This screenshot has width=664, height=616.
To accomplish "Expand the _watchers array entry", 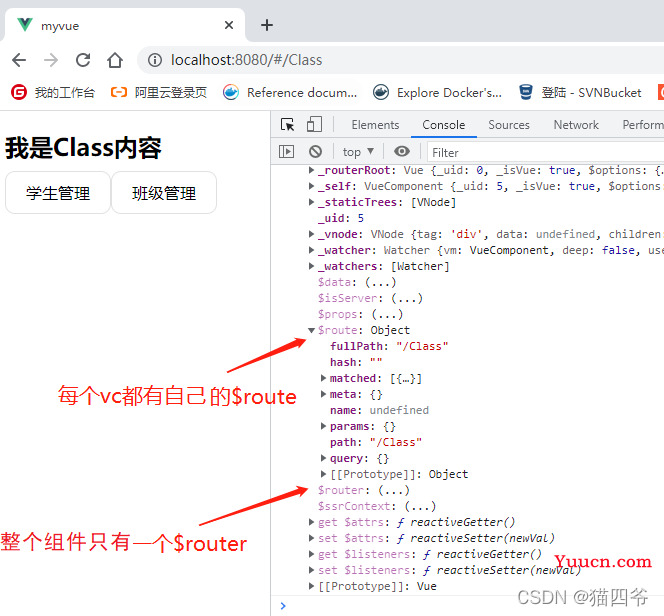I will (x=312, y=266).
